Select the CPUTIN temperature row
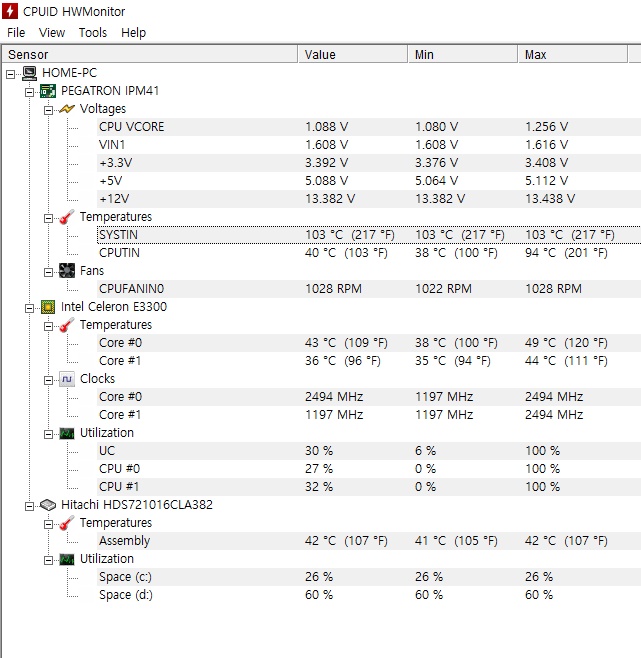 [369, 253]
